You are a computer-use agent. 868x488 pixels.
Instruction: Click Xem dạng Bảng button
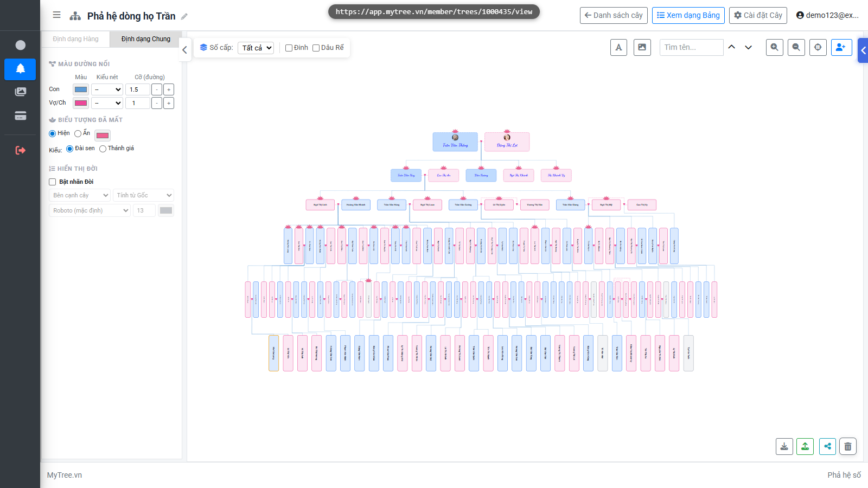(x=688, y=15)
